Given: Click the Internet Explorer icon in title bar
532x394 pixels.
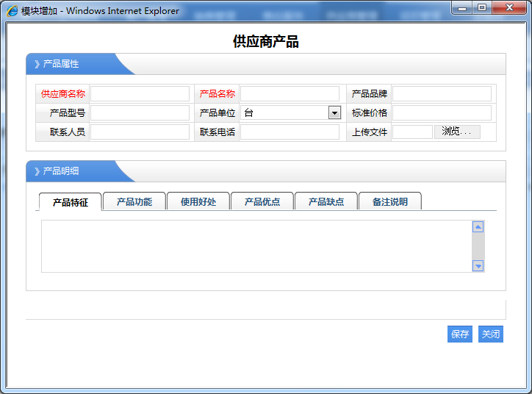Looking at the screenshot, I should point(12,10).
